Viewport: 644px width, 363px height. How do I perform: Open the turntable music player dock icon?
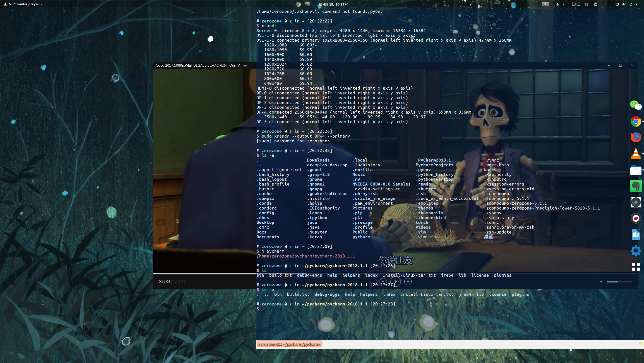pyautogui.click(x=636, y=202)
